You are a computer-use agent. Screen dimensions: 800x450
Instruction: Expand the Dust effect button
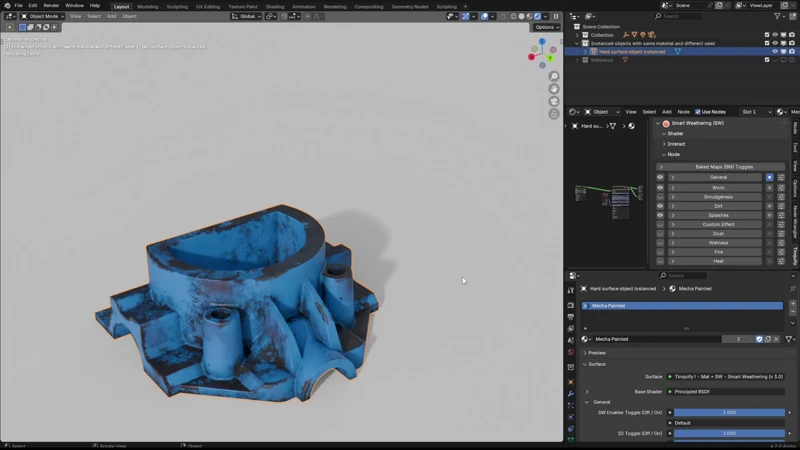(x=714, y=234)
